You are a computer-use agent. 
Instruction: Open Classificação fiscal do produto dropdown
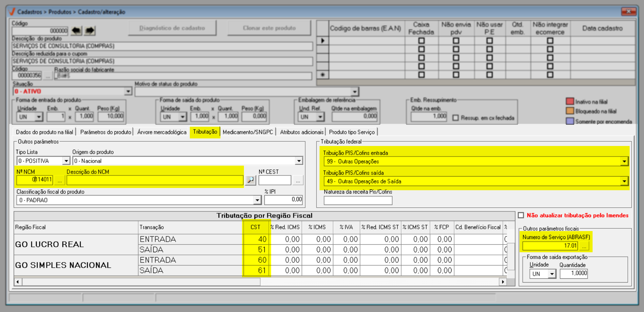(x=257, y=200)
